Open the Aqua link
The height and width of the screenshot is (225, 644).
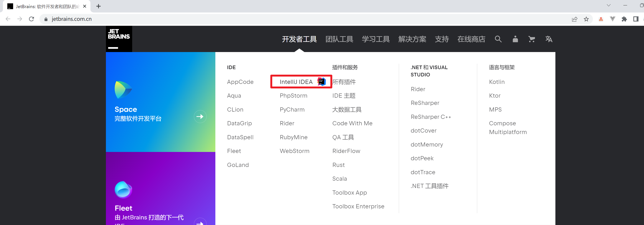click(234, 96)
